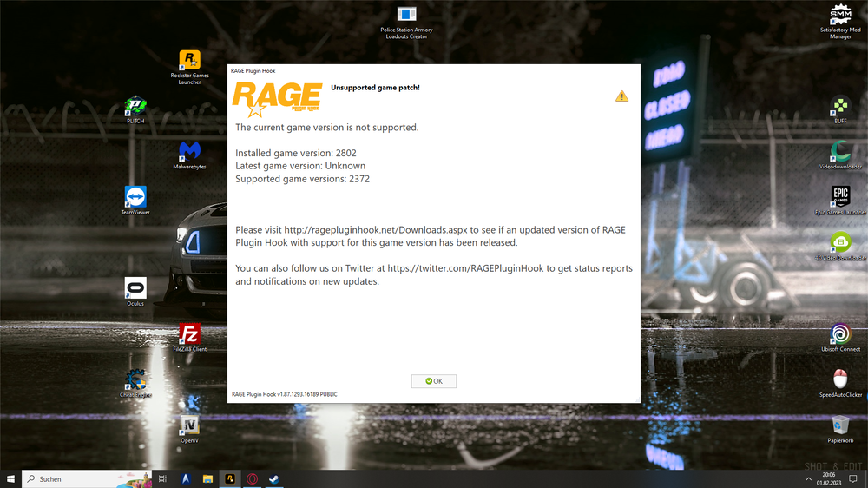
Task: Open the Rockstar Games Launcher desktop shortcut
Action: coord(189,67)
